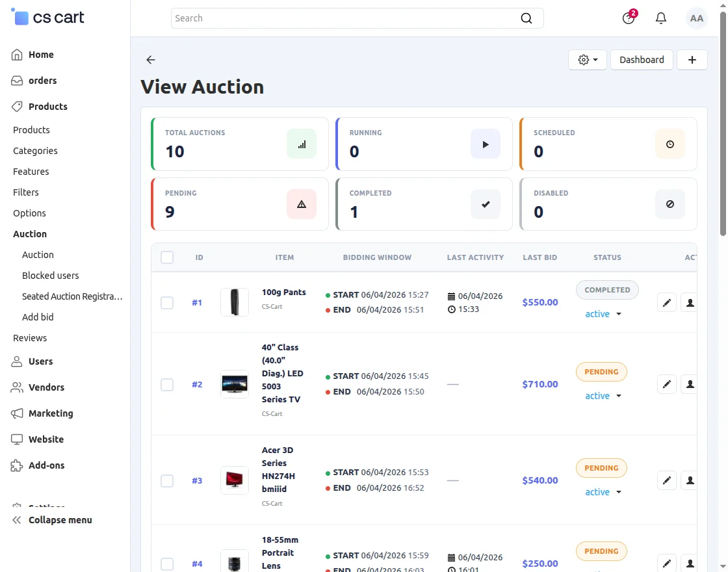Image resolution: width=728 pixels, height=572 pixels.
Task: Open Seated Auction Registration link
Action: [x=72, y=296]
